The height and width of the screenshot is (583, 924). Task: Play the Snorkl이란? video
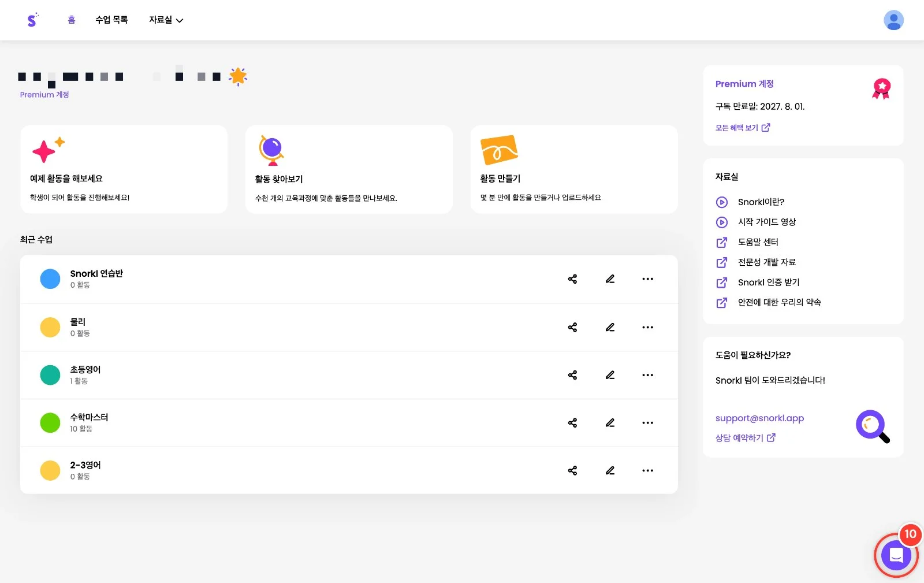tap(750, 202)
